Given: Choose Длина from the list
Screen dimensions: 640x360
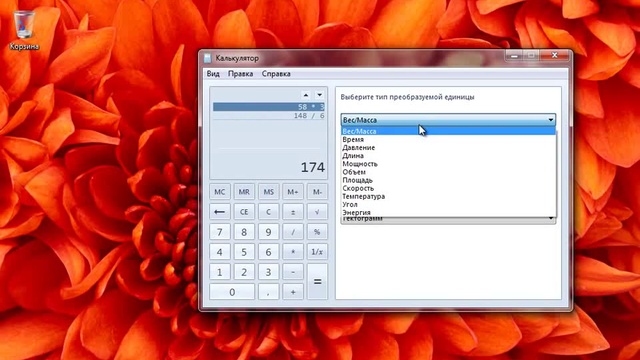Looking at the screenshot, I should pyautogui.click(x=448, y=156).
